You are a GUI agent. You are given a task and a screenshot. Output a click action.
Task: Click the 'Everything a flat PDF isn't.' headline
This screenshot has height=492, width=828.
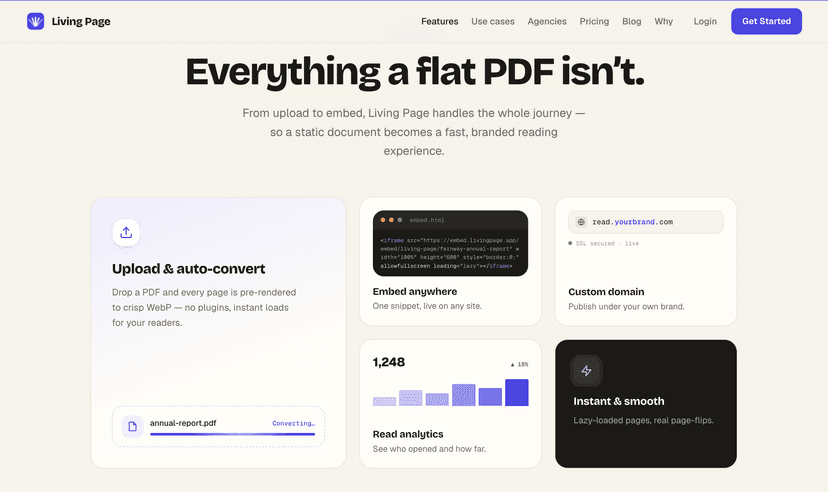click(x=415, y=72)
